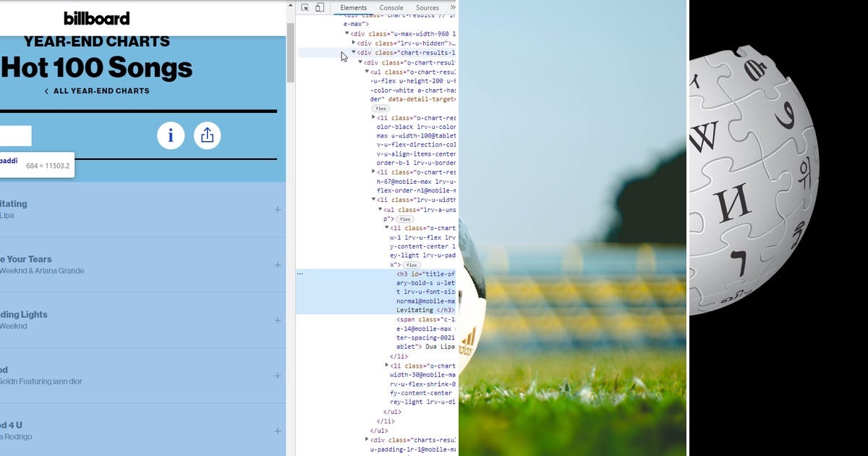The height and width of the screenshot is (456, 868).
Task: Toggle the flex badge on the highlighted li
Action: pyautogui.click(x=412, y=265)
